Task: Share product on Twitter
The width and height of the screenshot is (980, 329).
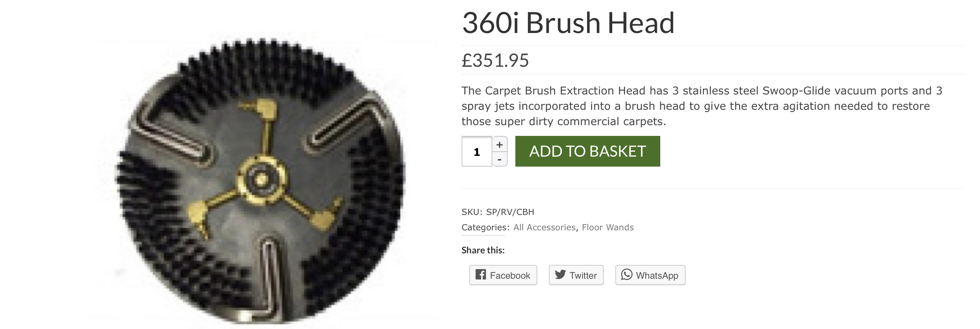Action: (576, 275)
